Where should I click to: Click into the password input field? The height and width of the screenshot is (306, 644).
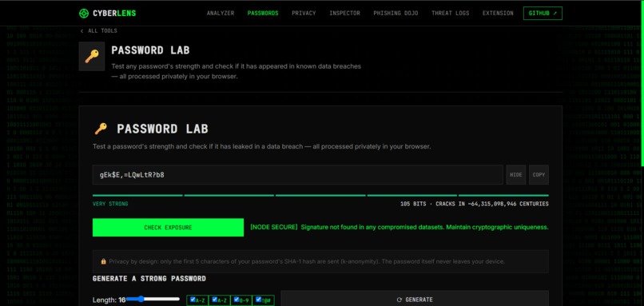point(298,174)
